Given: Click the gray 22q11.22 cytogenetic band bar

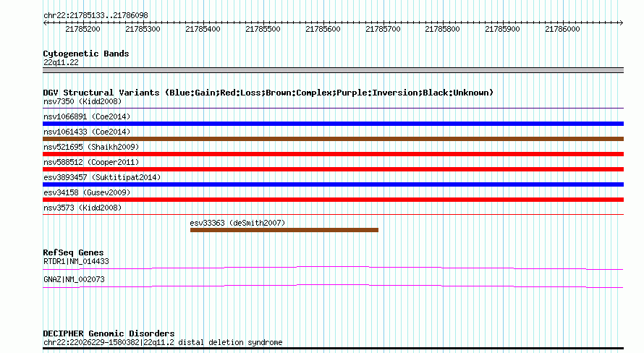Looking at the screenshot, I should point(333,71).
